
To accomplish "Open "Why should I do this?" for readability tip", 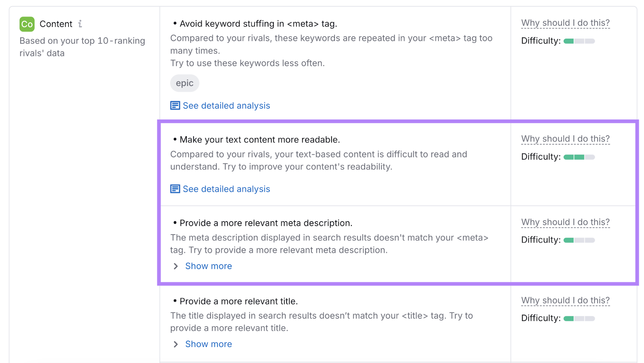I will click(x=565, y=138).
